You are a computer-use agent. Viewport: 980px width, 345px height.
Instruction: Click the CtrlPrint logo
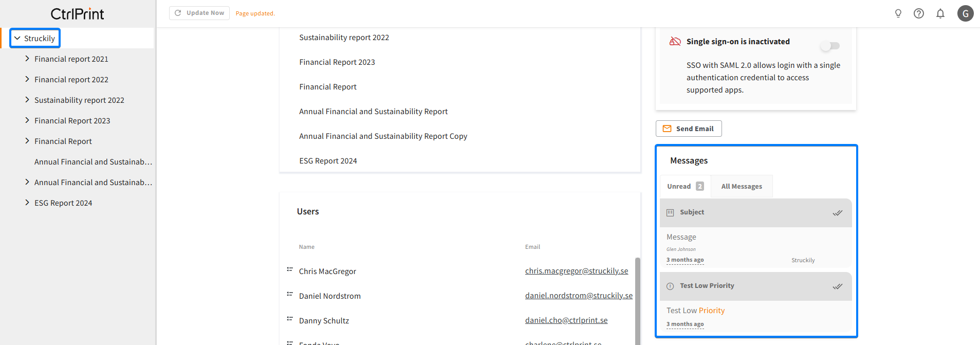click(77, 14)
